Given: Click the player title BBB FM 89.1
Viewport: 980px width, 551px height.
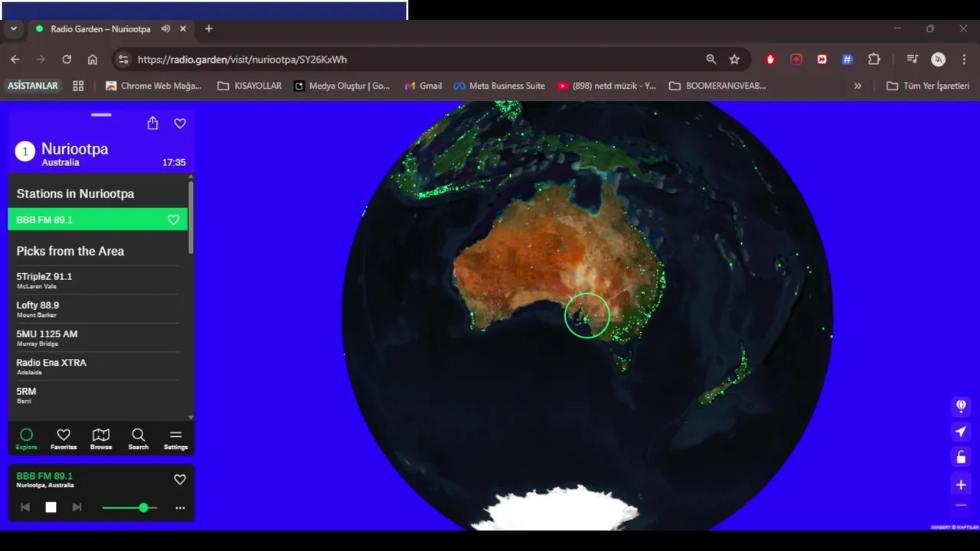Looking at the screenshot, I should click(44, 476).
